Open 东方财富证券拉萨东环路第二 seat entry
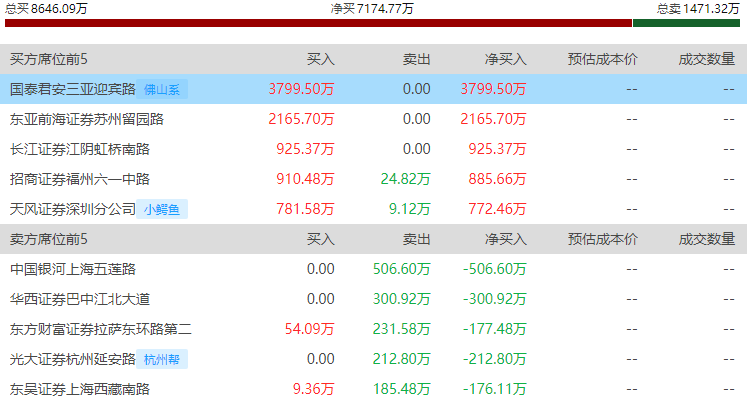Image resolution: width=747 pixels, height=406 pixels. [x=101, y=329]
